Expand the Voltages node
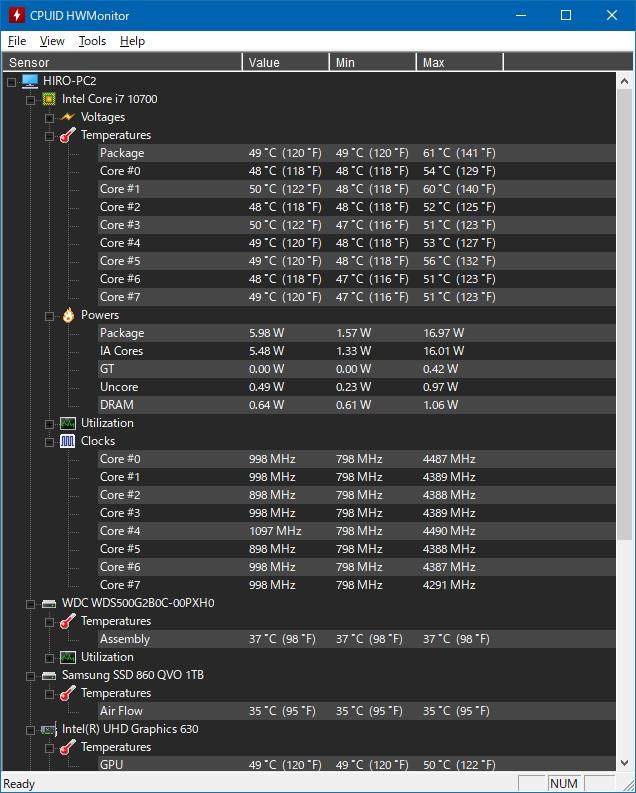The width and height of the screenshot is (636, 793). tap(49, 118)
